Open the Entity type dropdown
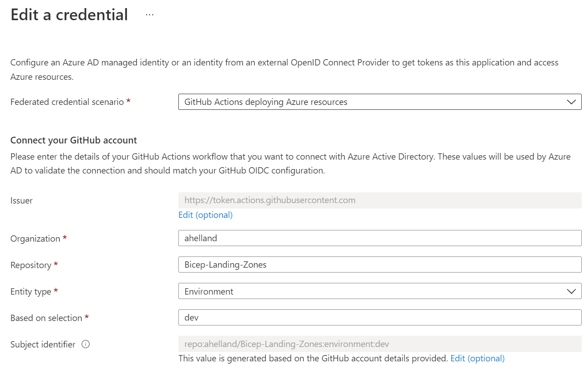588x373 pixels. click(380, 291)
